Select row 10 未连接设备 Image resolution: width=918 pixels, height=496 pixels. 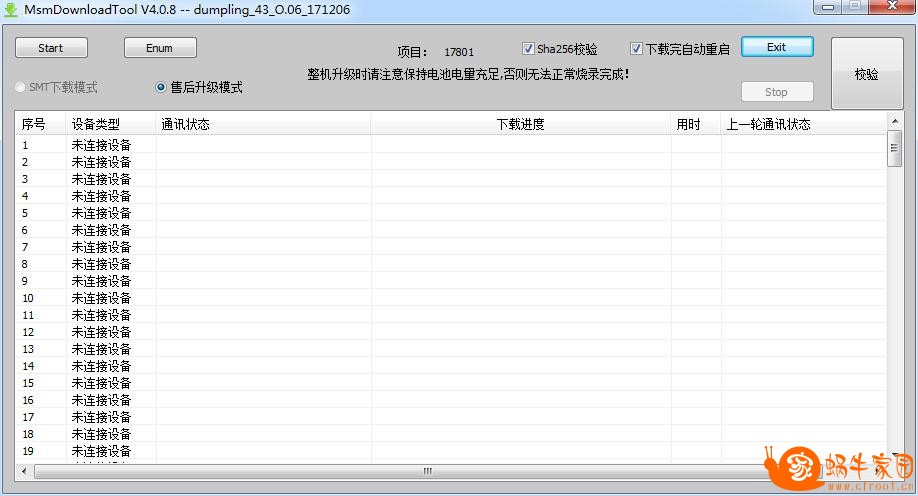click(x=451, y=297)
